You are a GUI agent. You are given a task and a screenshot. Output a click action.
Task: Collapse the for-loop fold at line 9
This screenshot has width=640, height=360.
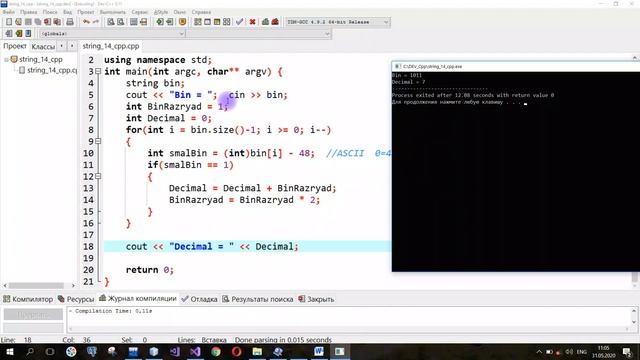98,141
